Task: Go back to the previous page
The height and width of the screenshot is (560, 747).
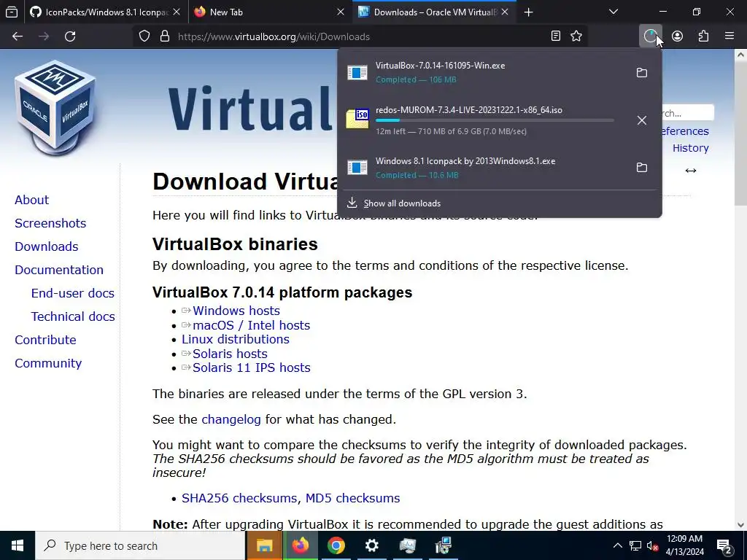Action: 18,36
